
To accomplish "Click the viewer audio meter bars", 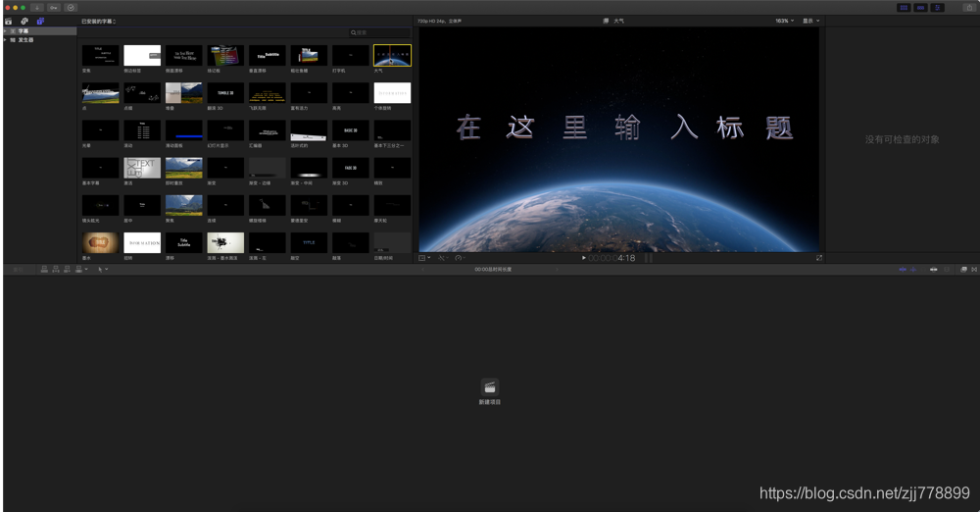I will click(649, 258).
